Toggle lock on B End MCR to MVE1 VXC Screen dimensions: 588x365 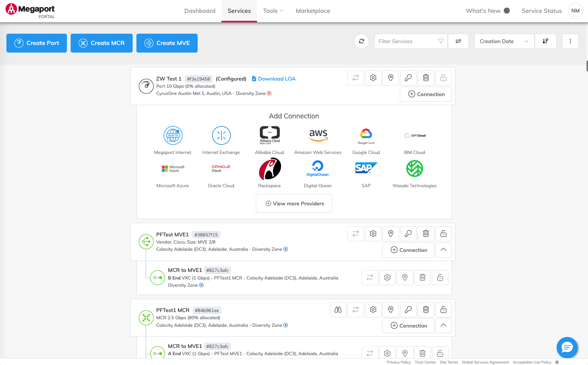[x=440, y=278]
